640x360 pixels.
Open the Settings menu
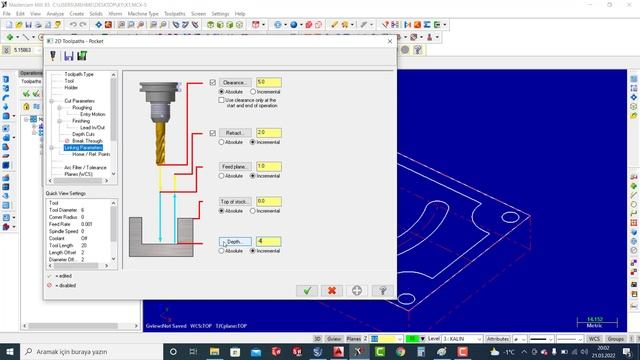point(220,14)
